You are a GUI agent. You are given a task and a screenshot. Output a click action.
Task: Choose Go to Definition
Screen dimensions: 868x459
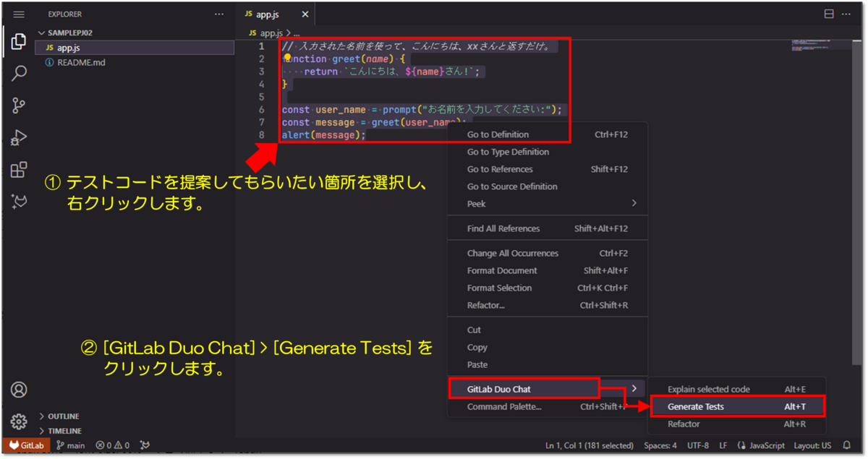point(548,134)
